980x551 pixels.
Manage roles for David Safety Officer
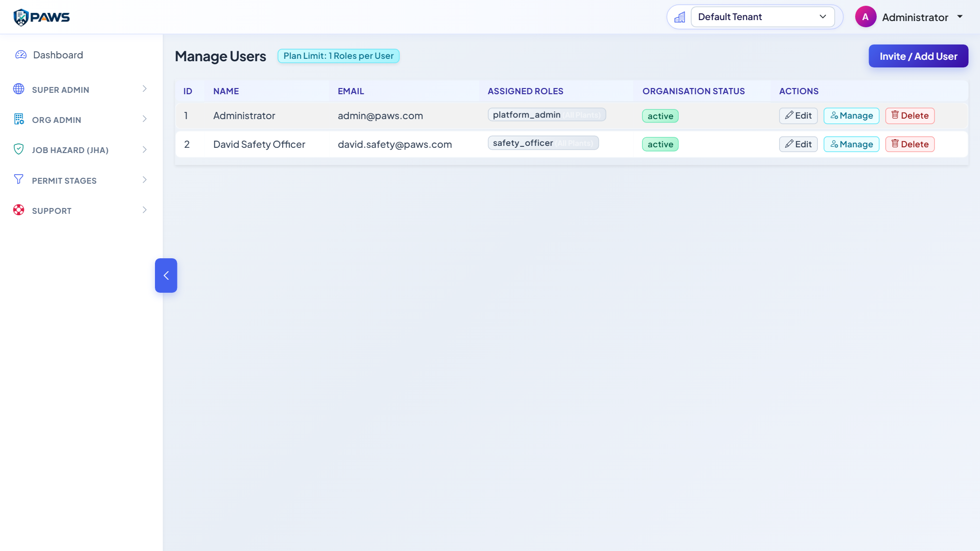tap(851, 144)
